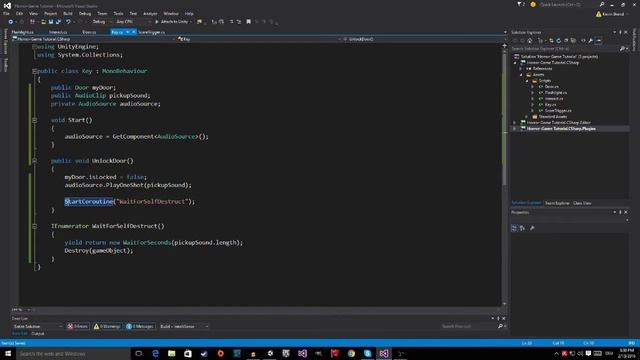Screen dimensions: 640x360
Task: Expand the References node
Action: click(x=521, y=69)
